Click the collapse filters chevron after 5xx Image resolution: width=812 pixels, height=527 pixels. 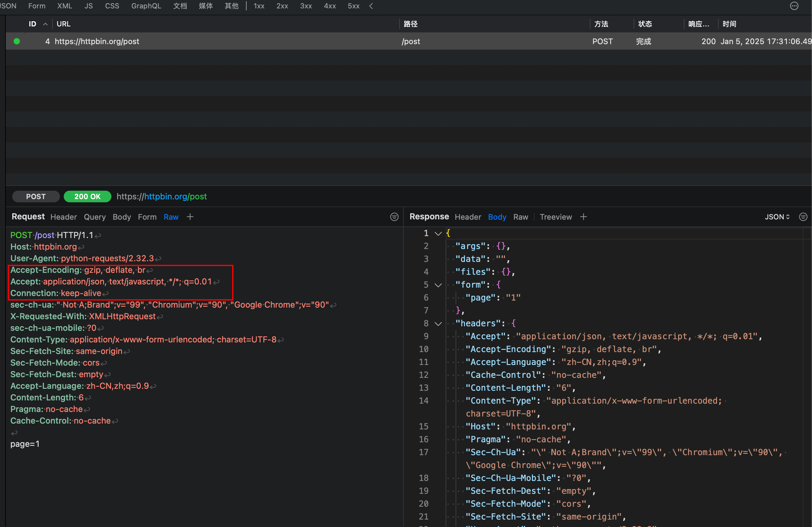tap(371, 6)
